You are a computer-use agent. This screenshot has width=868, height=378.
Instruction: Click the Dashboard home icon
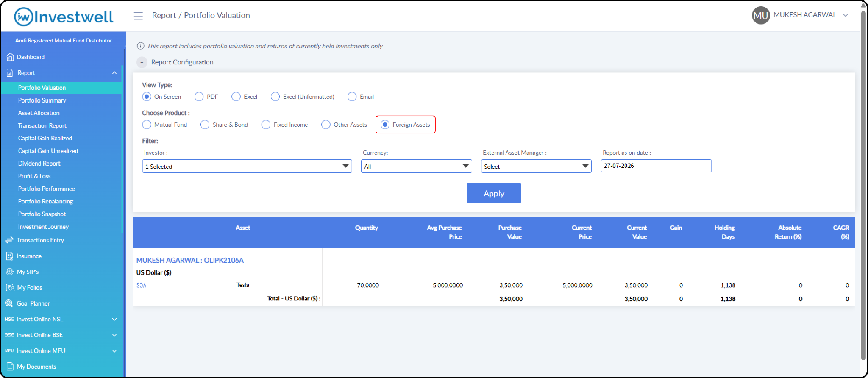coord(10,57)
